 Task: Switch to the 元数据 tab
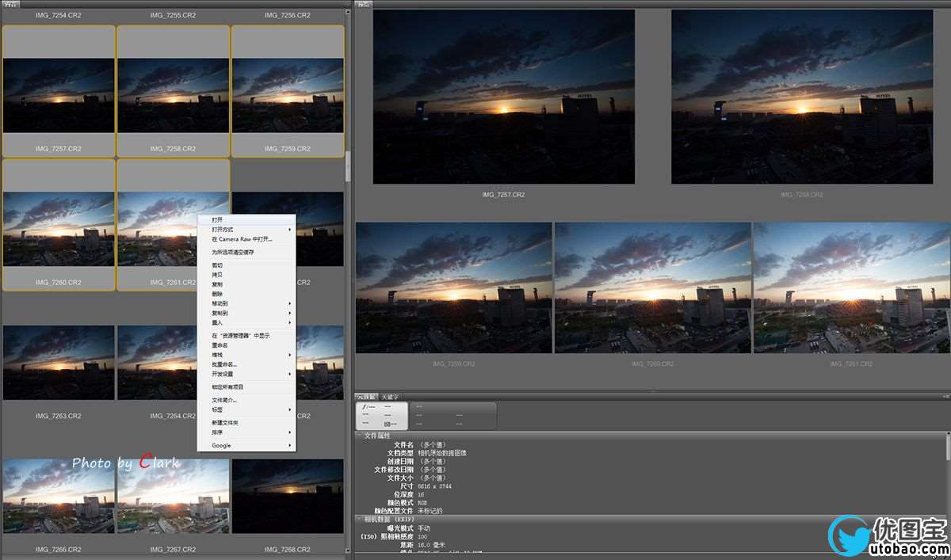367,396
